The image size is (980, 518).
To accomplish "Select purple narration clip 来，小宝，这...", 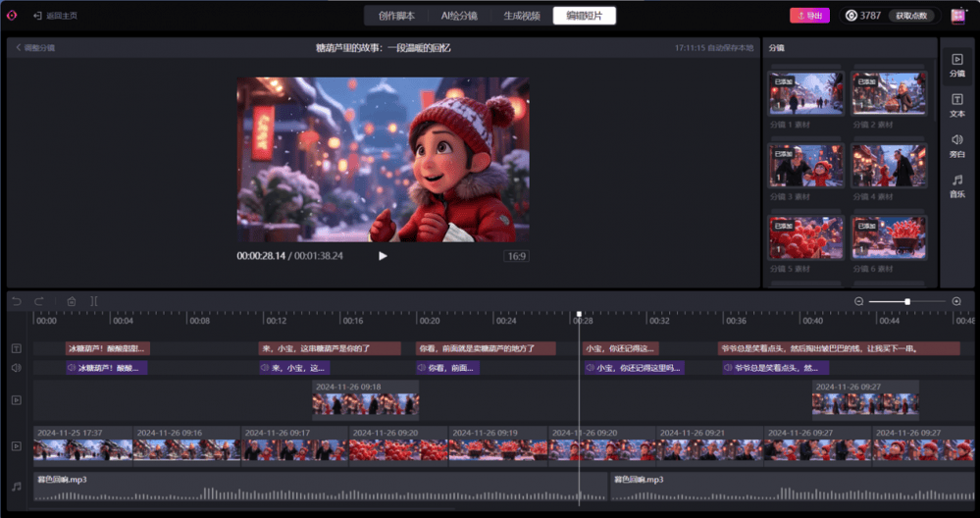I will coord(294,368).
